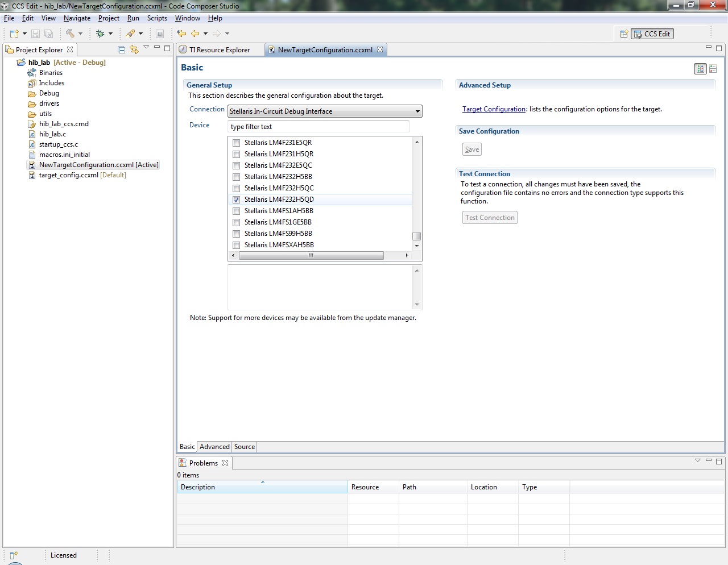Click the device list horizontal scrollbar
728x565 pixels.
pos(311,256)
